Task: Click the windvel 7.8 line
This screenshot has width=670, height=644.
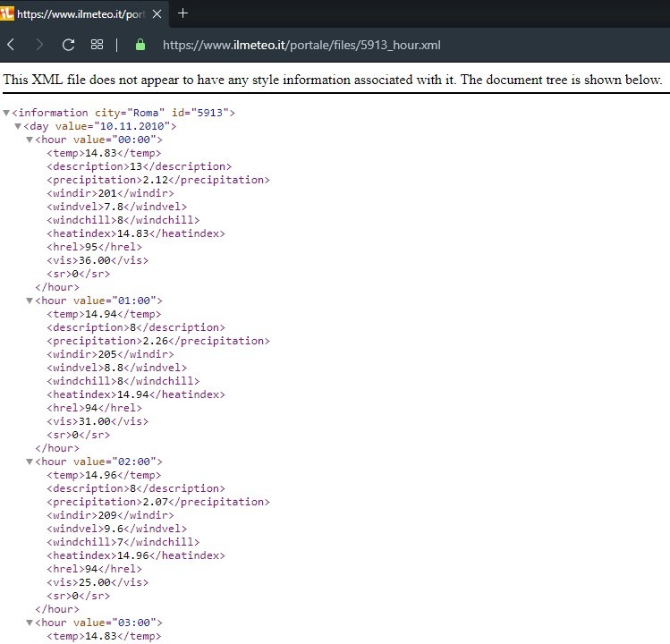Action: click(116, 207)
